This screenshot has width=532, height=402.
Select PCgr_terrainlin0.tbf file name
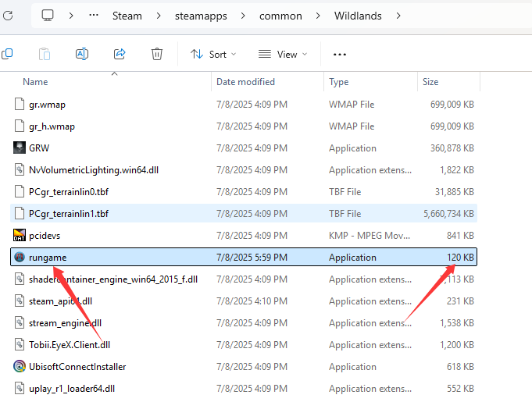click(x=69, y=192)
